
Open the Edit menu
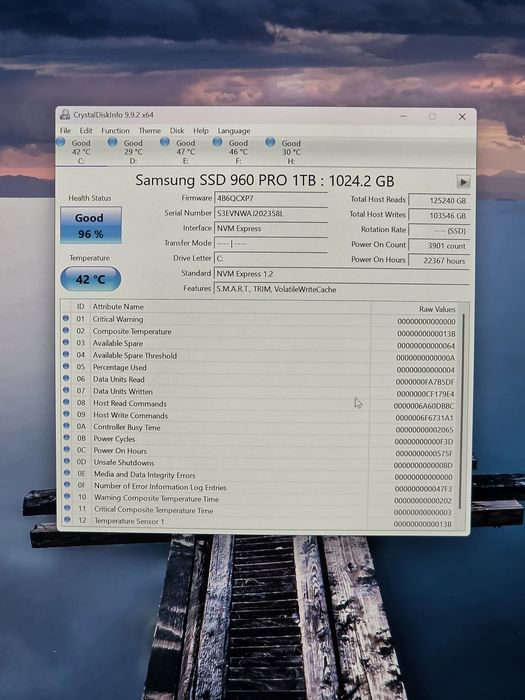pyautogui.click(x=86, y=130)
